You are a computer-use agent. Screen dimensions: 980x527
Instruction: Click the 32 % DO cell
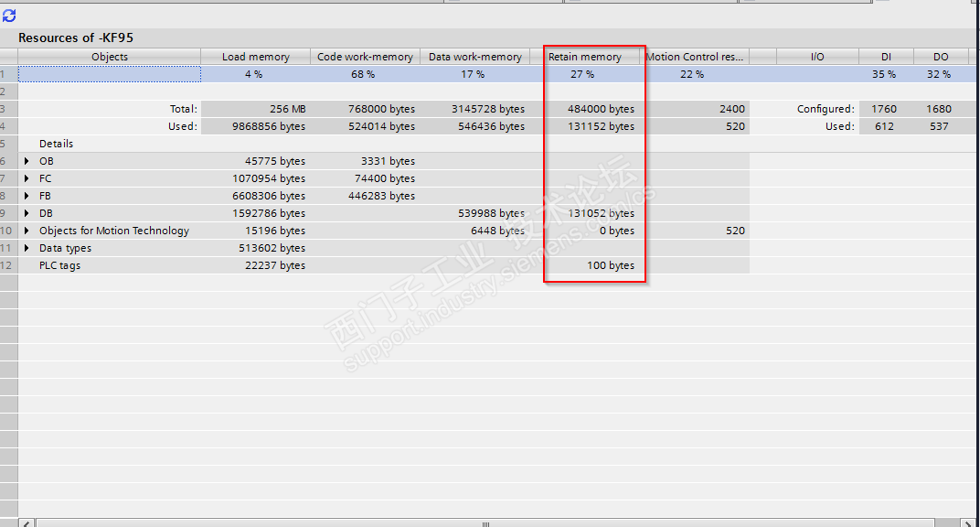tap(940, 74)
